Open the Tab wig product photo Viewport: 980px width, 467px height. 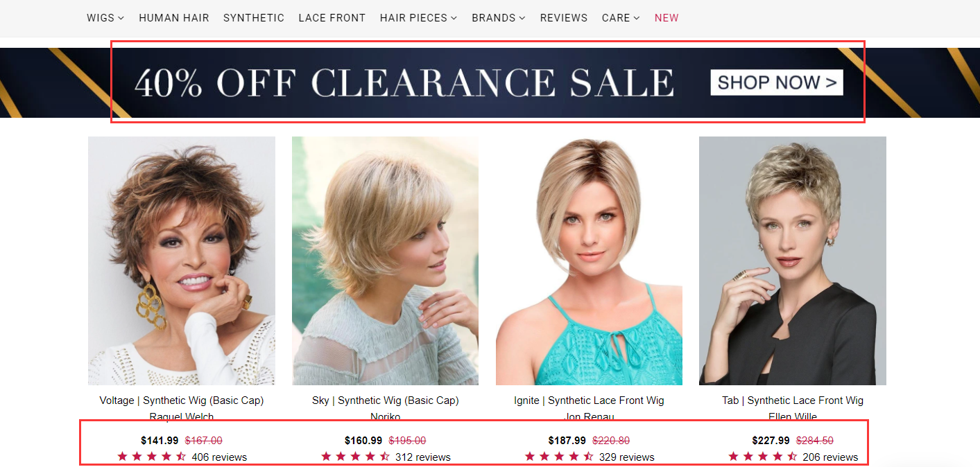793,261
